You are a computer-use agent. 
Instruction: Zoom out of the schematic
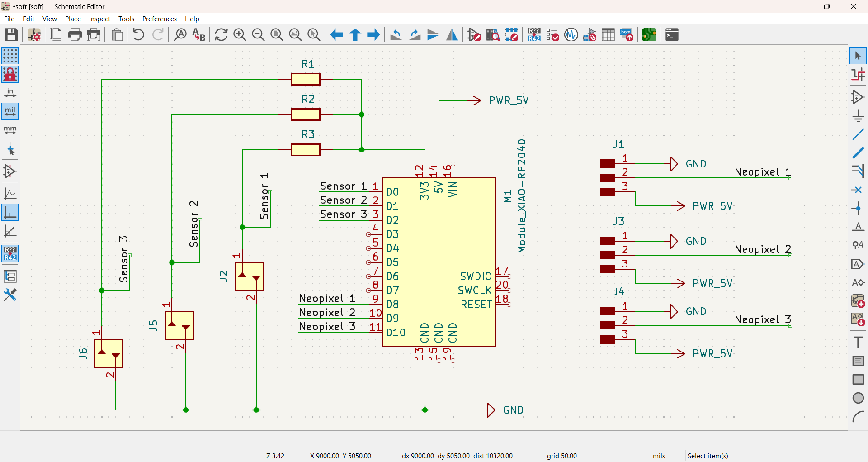(x=258, y=34)
